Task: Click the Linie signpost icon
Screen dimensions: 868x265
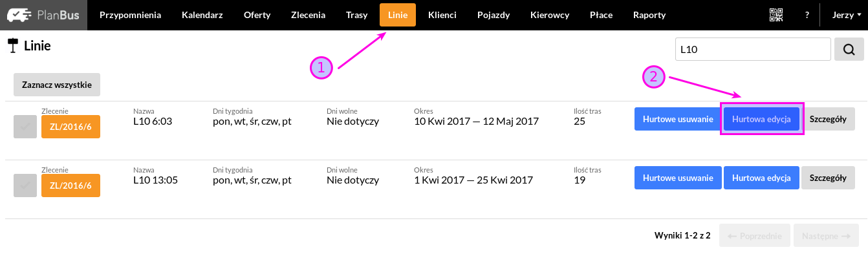Action: click(x=12, y=46)
